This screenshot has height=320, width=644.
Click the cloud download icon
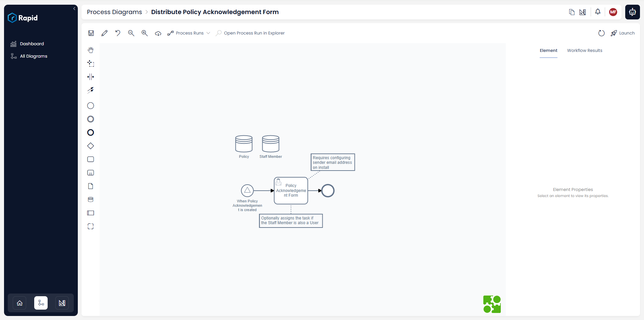(158, 33)
